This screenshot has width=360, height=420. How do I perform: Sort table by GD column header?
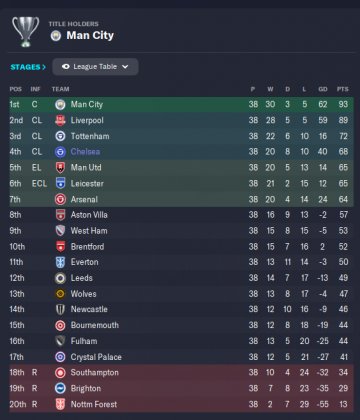323,89
